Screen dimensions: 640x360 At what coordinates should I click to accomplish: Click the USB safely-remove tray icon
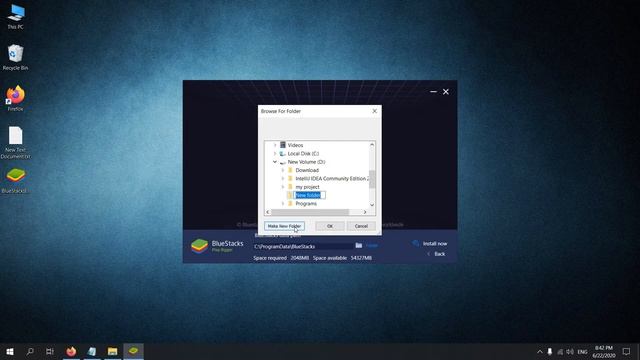[x=550, y=352]
